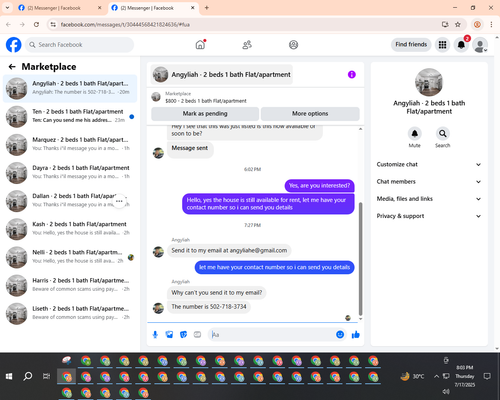Open the account avatar menu
The image size is (500, 400).
480,45
